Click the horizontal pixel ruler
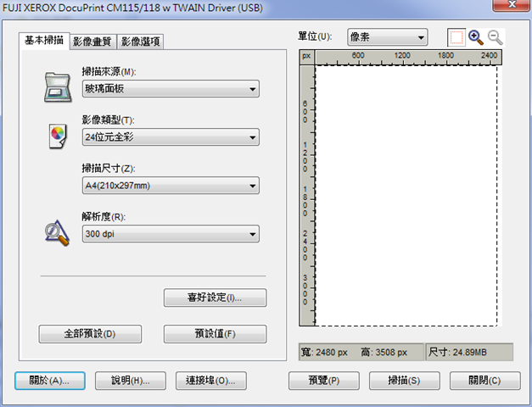The width and height of the screenshot is (532, 407). pyautogui.click(x=408, y=58)
